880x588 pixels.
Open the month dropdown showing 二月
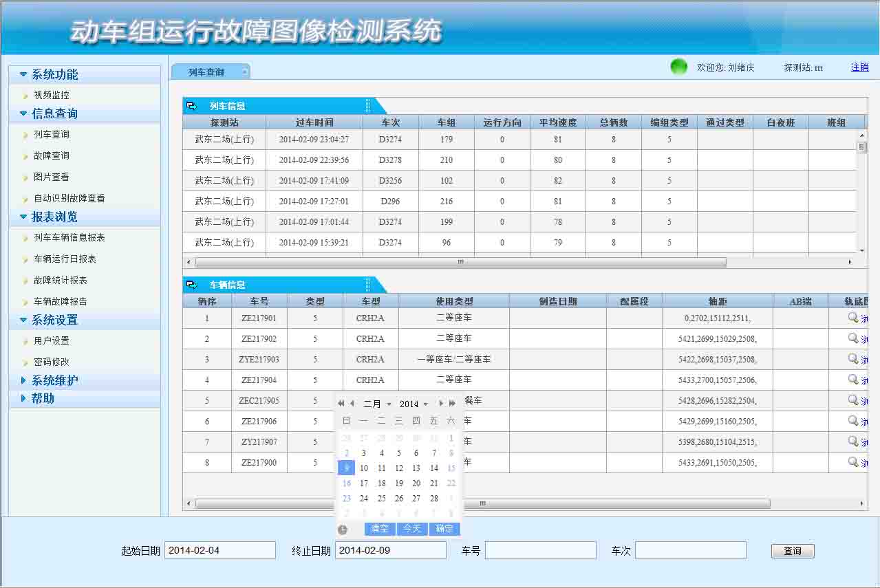pyautogui.click(x=377, y=404)
